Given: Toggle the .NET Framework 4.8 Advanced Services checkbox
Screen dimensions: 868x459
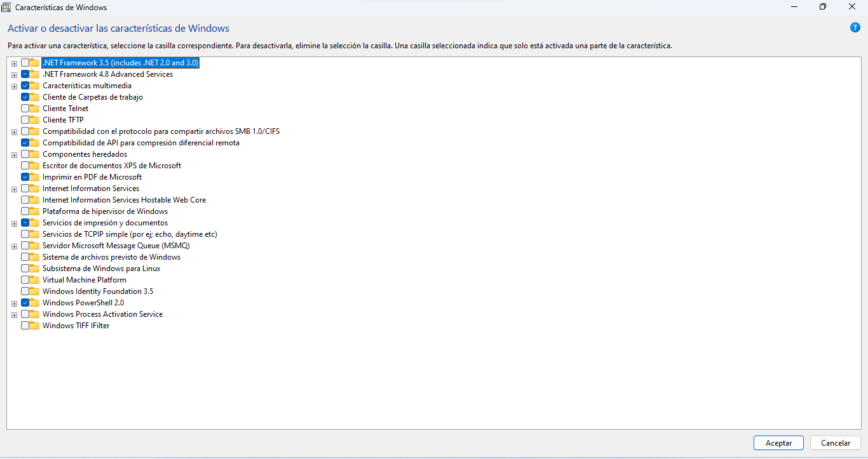Looking at the screenshot, I should click(25, 74).
